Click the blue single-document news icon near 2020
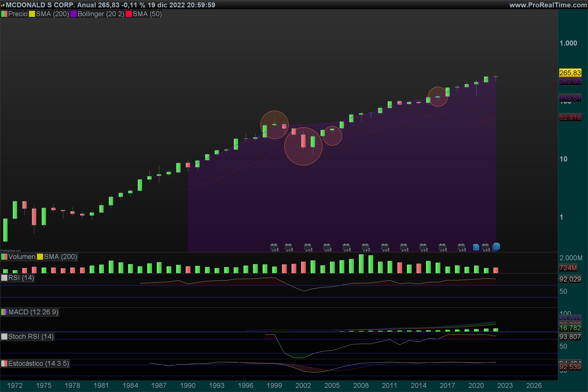The height and width of the screenshot is (392, 588). tap(476, 247)
